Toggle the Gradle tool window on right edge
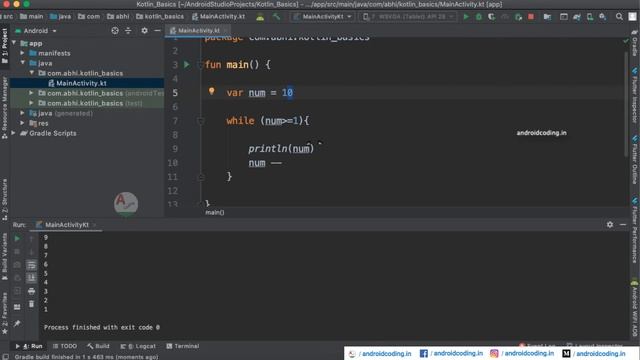 tap(635, 44)
